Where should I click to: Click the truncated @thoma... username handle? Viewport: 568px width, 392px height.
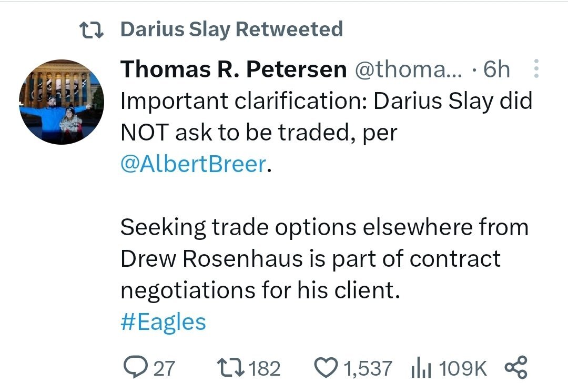click(x=409, y=69)
